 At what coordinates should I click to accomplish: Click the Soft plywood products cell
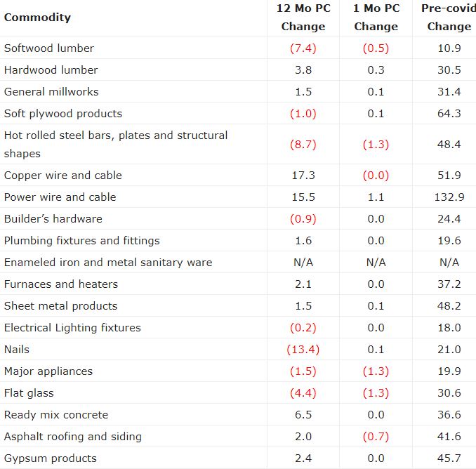pos(63,114)
